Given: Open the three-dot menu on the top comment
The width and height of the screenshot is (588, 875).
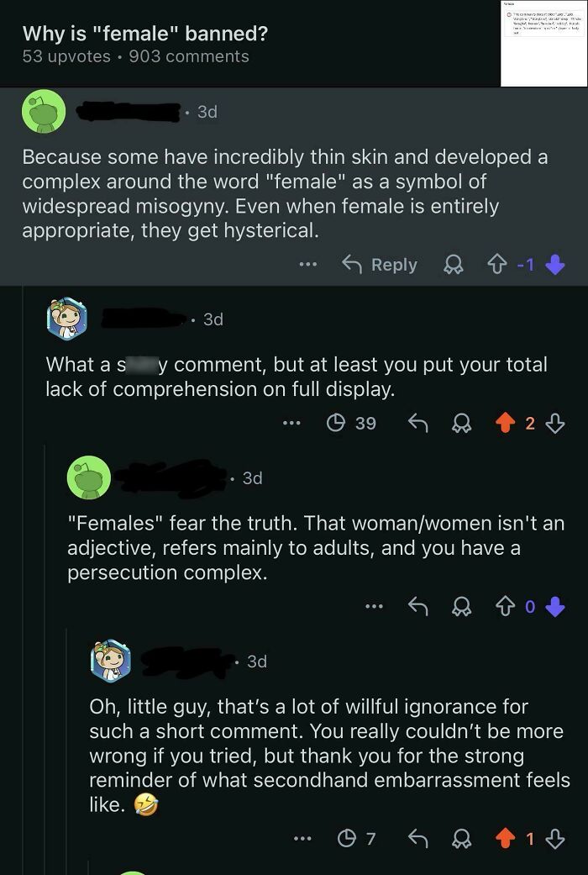Looking at the screenshot, I should pos(307,264).
